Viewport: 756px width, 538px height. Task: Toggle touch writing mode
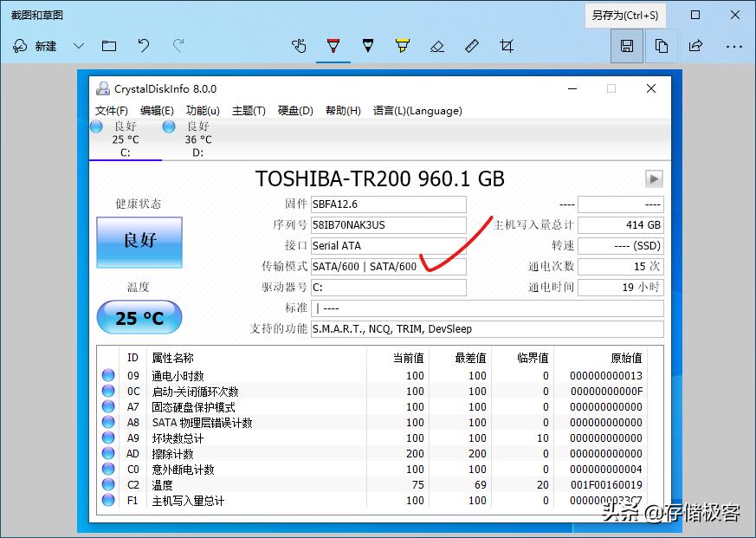pyautogui.click(x=299, y=46)
